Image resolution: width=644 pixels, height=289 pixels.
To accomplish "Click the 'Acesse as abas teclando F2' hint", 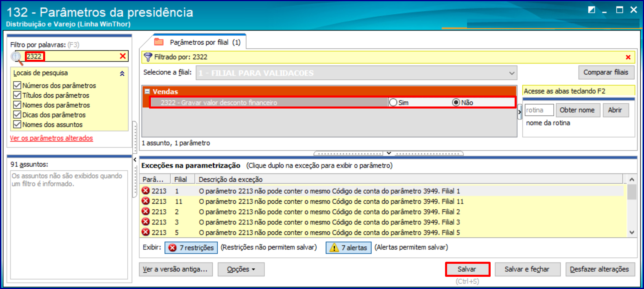I will pyautogui.click(x=564, y=91).
